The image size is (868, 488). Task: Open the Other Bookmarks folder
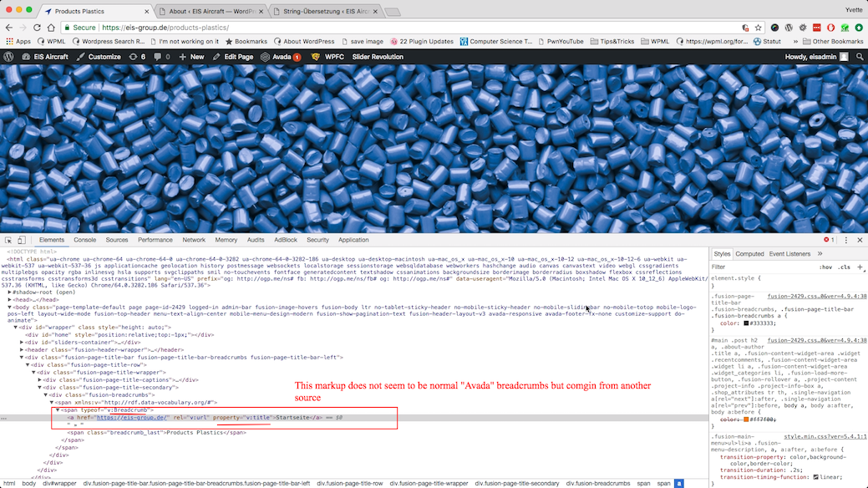(x=833, y=41)
